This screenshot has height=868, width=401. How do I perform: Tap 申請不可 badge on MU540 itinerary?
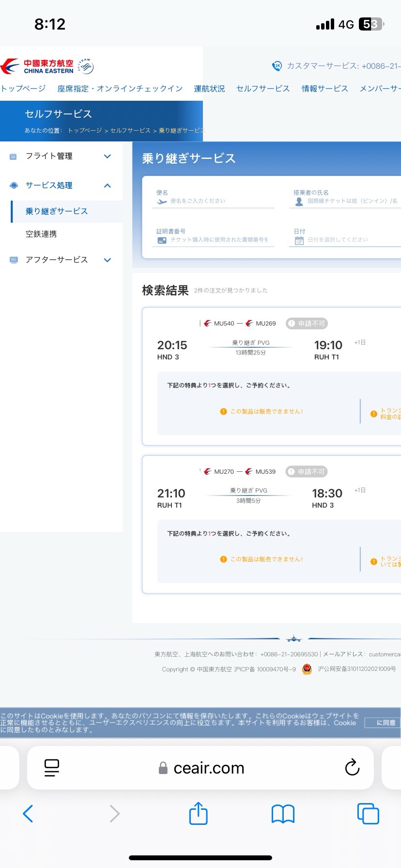(x=307, y=324)
